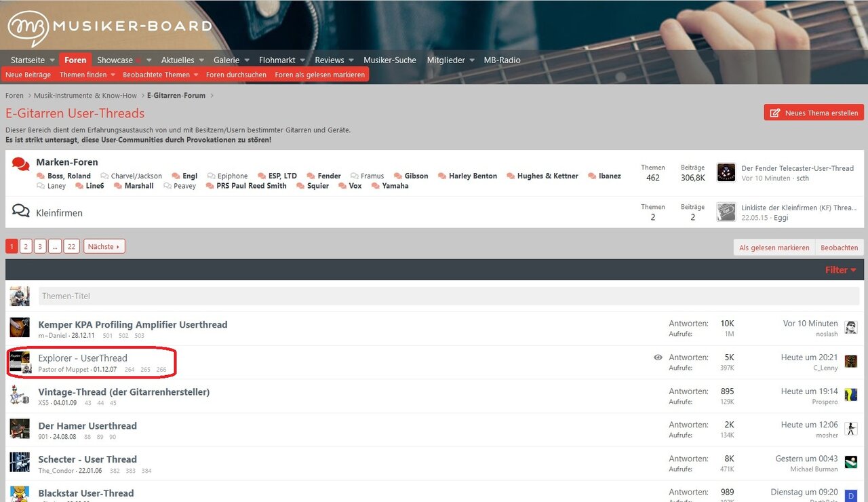Viewport: 868px width, 502px height.
Task: Open Der Fender Telecaster-User-Thread latest post
Action: (x=797, y=168)
